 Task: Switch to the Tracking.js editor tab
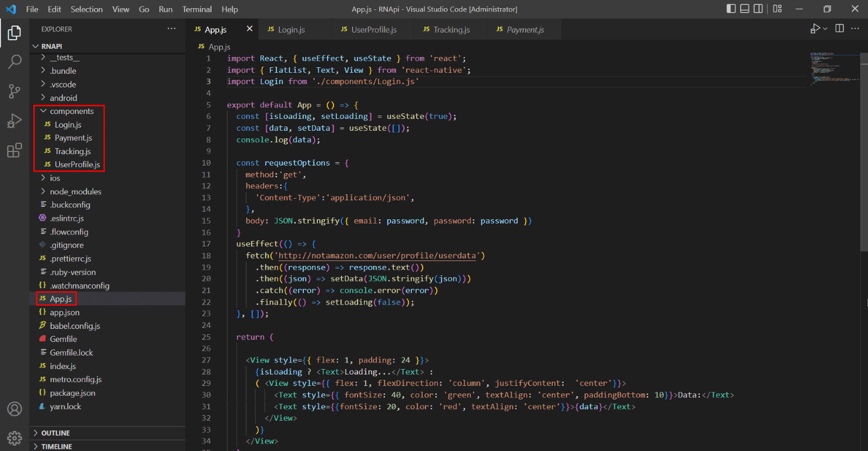tap(450, 29)
